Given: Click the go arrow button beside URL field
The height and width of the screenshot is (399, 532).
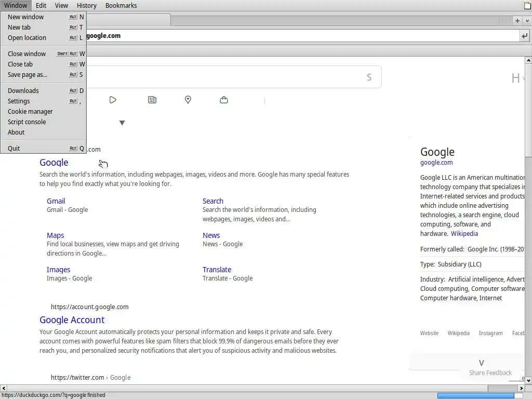Looking at the screenshot, I should (x=525, y=36).
